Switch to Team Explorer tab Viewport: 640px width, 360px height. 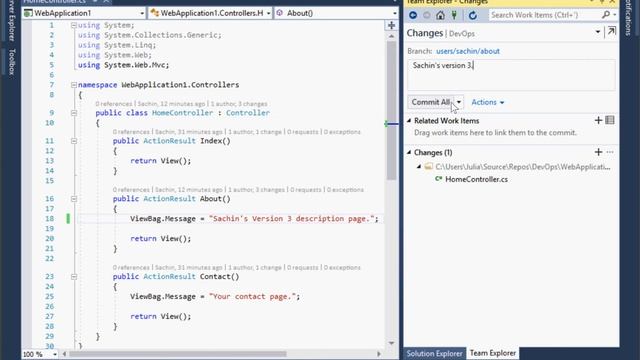(x=493, y=353)
